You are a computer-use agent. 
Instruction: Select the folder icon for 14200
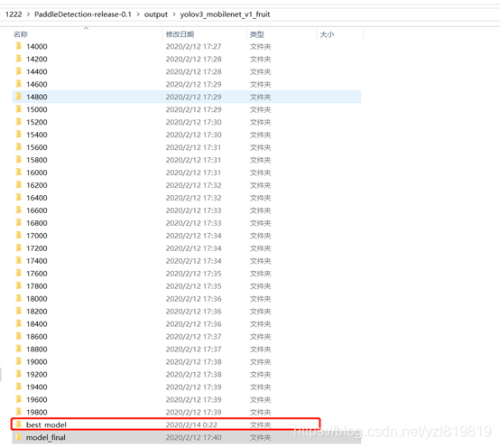[x=19, y=59]
